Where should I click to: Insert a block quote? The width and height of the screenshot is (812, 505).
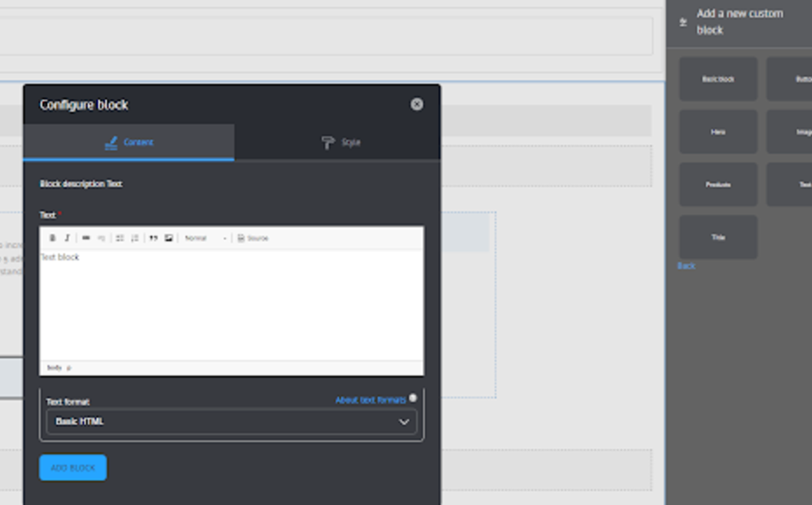tap(153, 238)
